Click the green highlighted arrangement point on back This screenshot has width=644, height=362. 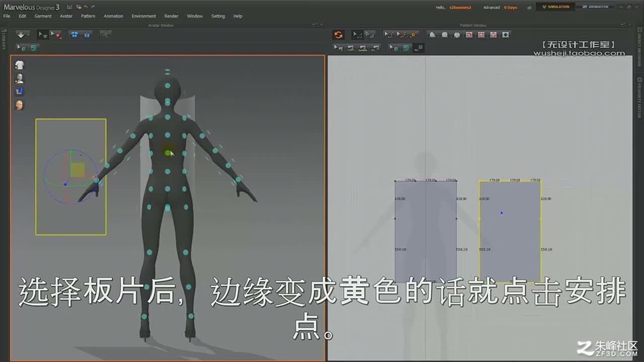[x=168, y=153]
